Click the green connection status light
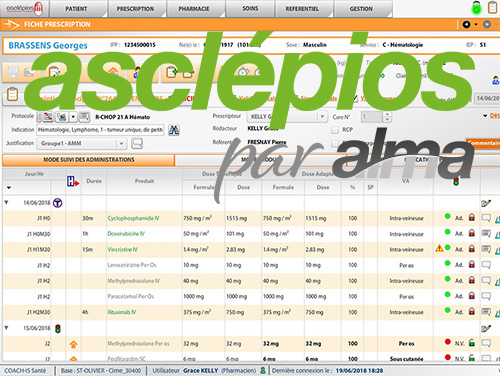Viewport: 500px width, 376px height. coord(476,8)
